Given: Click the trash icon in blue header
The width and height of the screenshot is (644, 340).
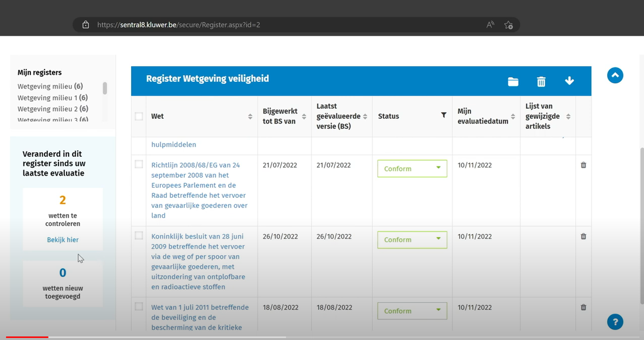Looking at the screenshot, I should (x=541, y=82).
